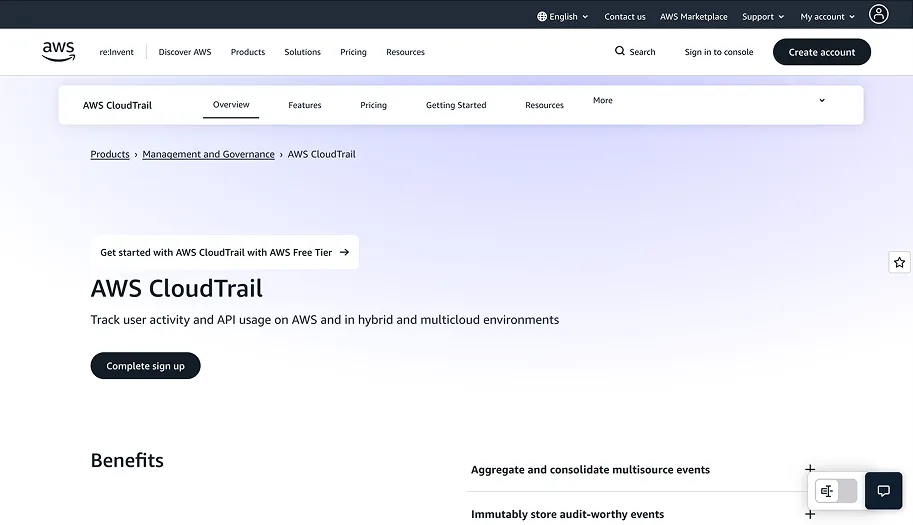Select the Overview tab
The height and width of the screenshot is (525, 913).
point(231,105)
